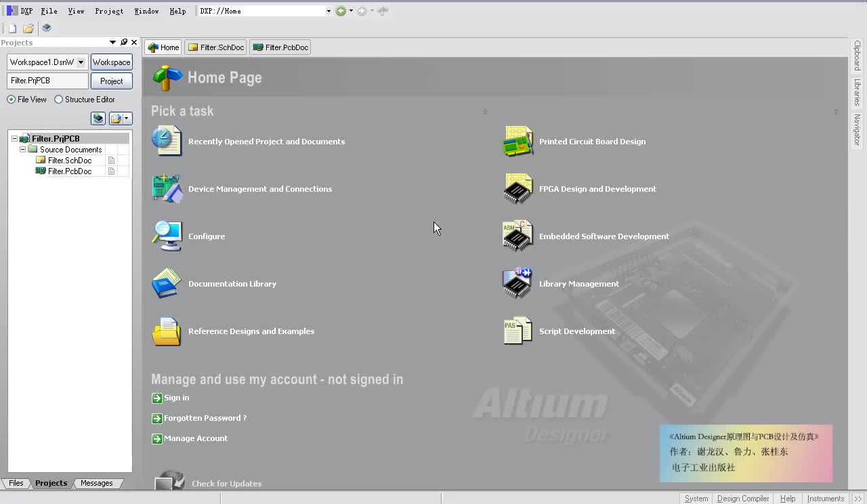This screenshot has width=867, height=504.
Task: Click the Reference Designs and Examples folder icon
Action: point(167,331)
